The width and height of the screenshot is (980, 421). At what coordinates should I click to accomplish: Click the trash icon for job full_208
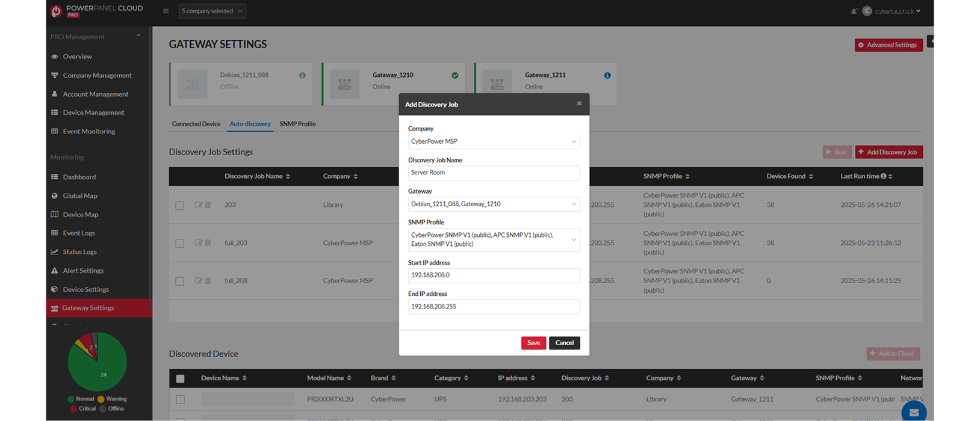tap(208, 280)
